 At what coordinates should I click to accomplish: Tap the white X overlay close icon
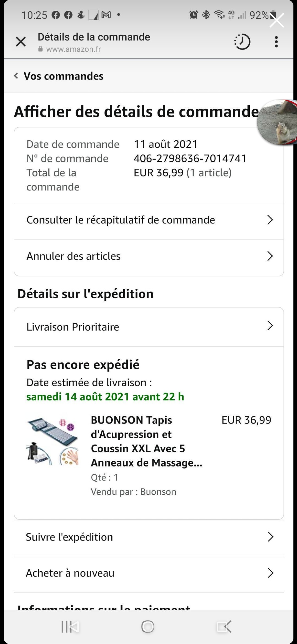[x=277, y=20]
